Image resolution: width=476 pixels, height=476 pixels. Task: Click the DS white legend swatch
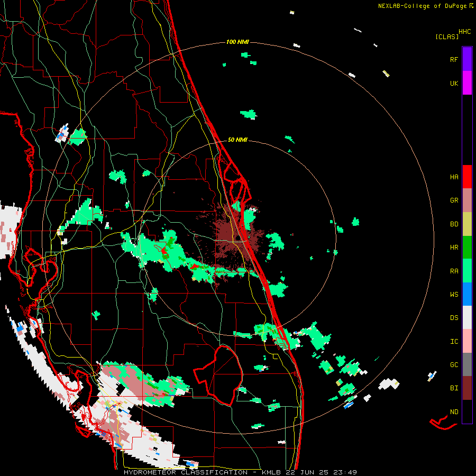point(467,317)
